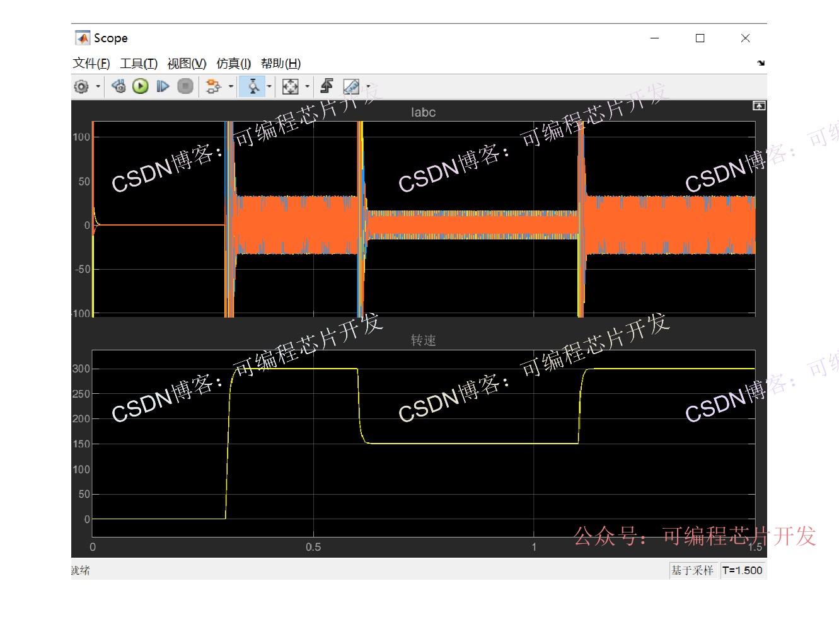Click the scale axes limits icon

click(x=290, y=86)
